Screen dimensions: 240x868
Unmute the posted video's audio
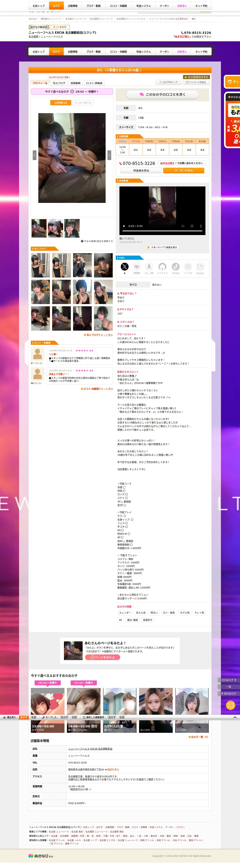coord(183,226)
